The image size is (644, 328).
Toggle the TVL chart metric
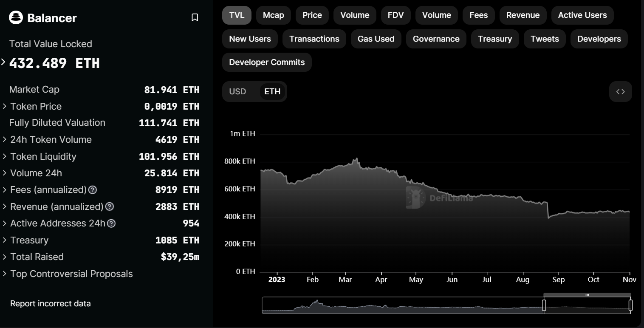click(x=237, y=15)
